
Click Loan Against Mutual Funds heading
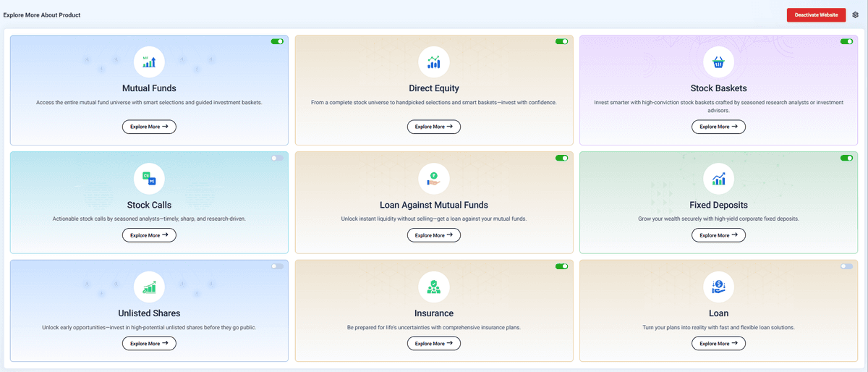pos(434,206)
